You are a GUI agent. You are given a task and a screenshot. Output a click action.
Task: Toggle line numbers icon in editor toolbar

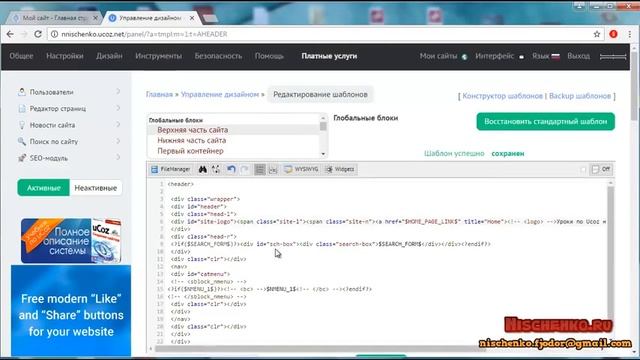pos(260,169)
